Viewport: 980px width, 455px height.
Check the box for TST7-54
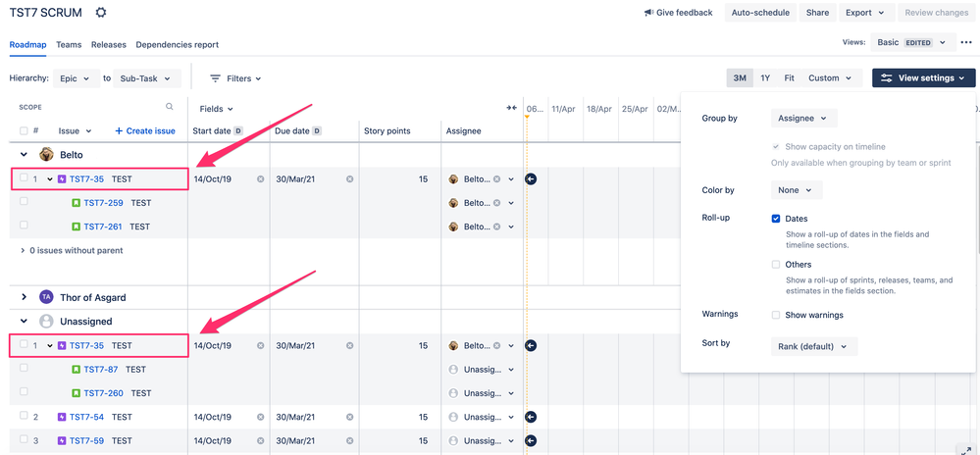click(24, 416)
